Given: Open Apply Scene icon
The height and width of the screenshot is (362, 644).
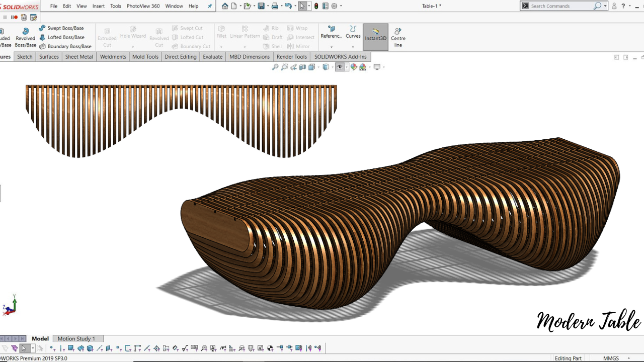Looking at the screenshot, I should [363, 67].
